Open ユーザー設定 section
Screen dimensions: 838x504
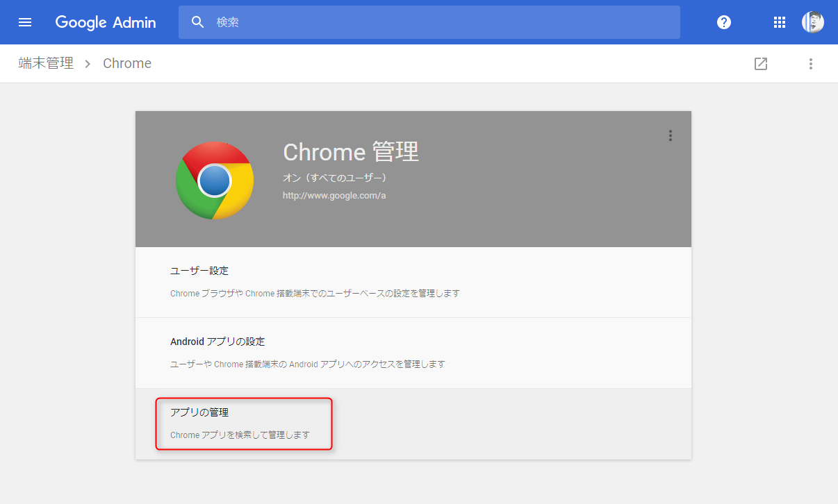coord(413,282)
